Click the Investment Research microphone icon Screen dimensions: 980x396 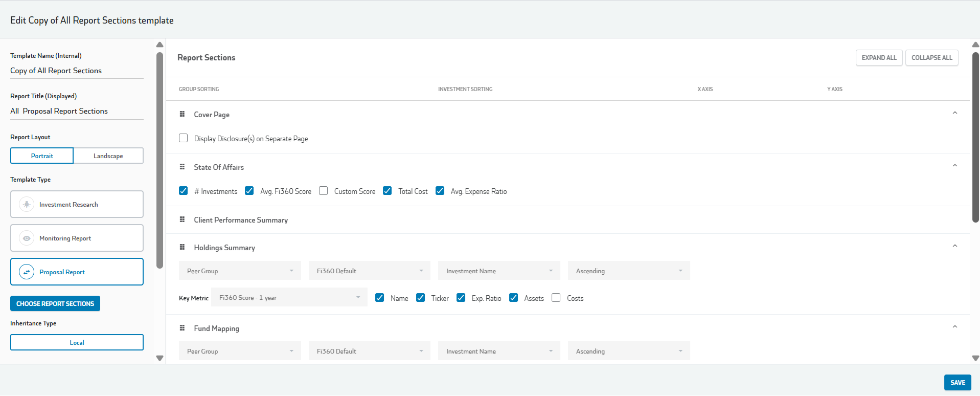(27, 204)
